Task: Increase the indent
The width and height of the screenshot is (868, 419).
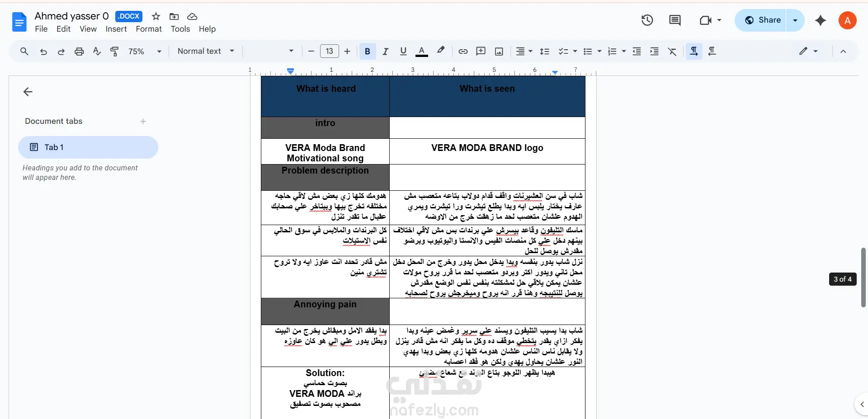Action: [654, 52]
